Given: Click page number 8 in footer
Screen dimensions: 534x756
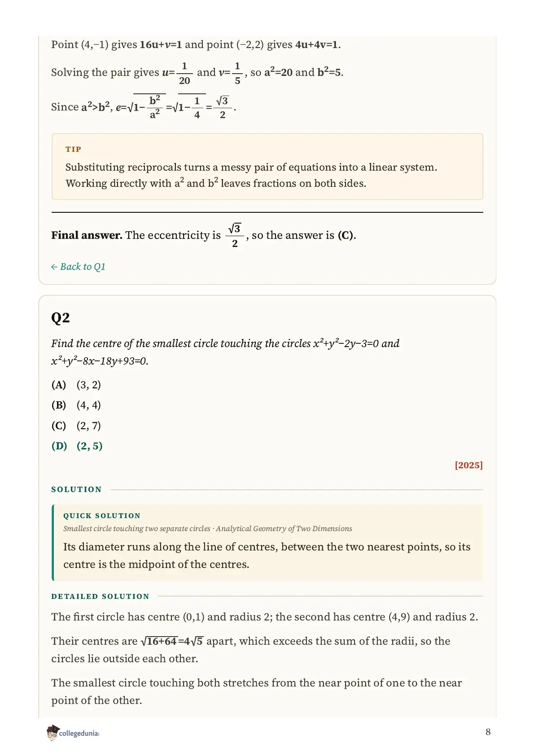Looking at the screenshot, I should click(488, 732).
